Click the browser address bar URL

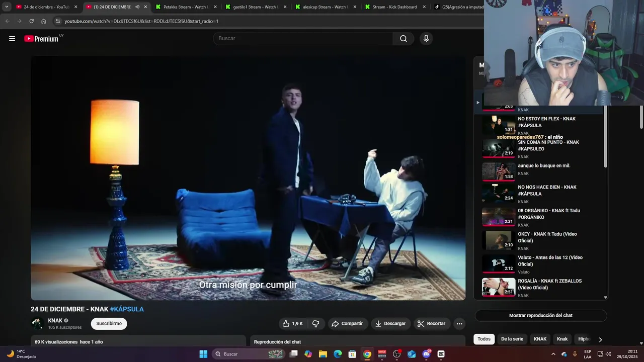[141, 21]
